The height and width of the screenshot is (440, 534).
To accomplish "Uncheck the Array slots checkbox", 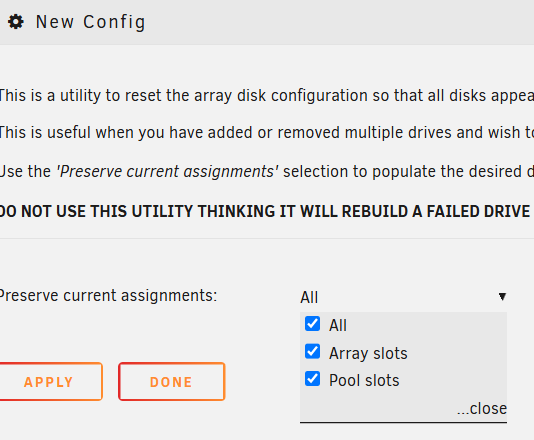I will coord(312,351).
